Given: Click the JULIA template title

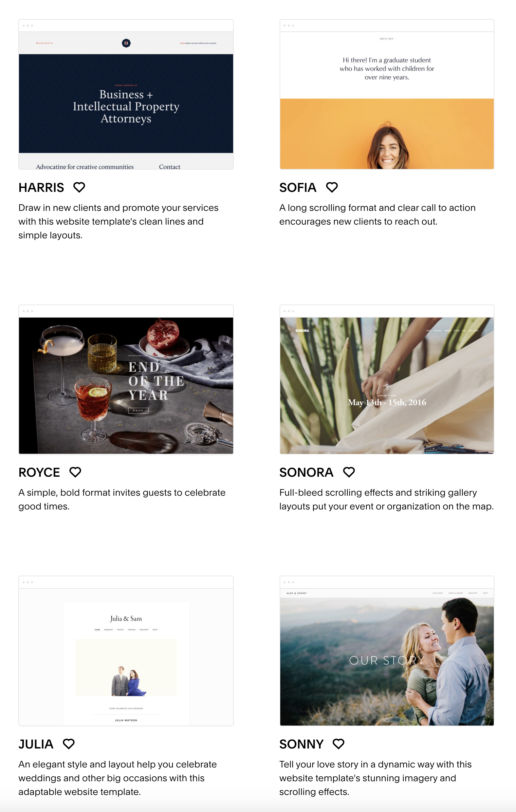Looking at the screenshot, I should click(x=36, y=744).
